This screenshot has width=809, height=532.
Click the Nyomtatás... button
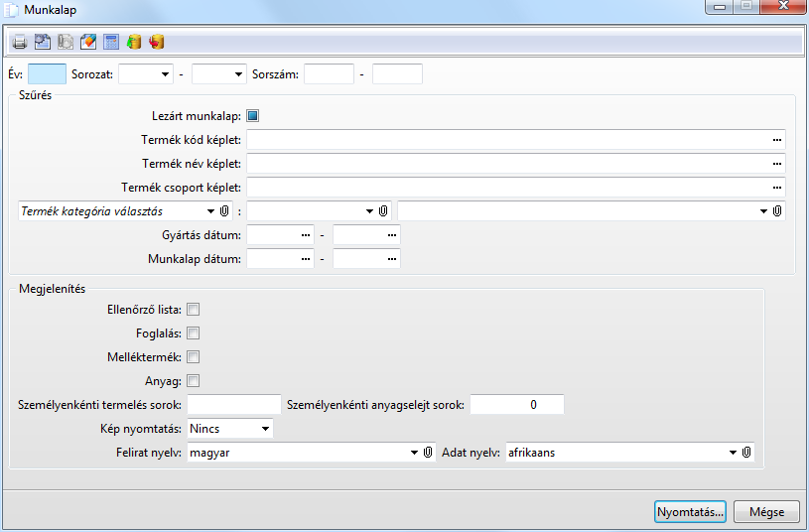[x=690, y=512]
